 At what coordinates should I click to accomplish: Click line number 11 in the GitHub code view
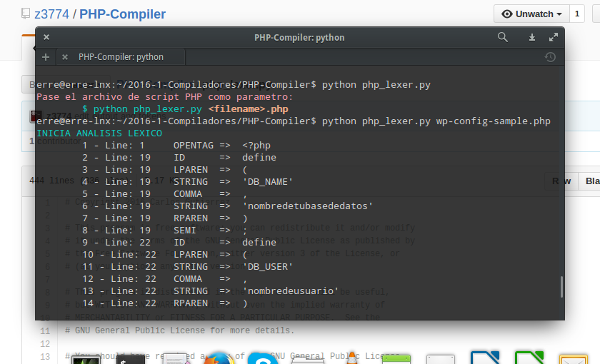pyautogui.click(x=45, y=330)
